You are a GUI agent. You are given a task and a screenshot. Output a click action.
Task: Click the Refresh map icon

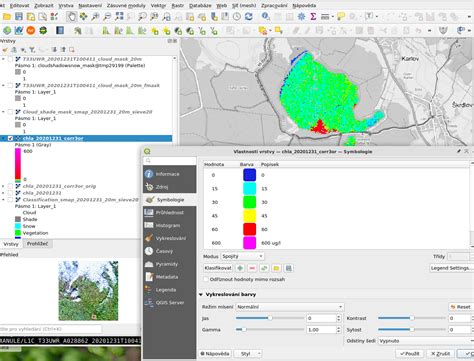[x=249, y=17]
